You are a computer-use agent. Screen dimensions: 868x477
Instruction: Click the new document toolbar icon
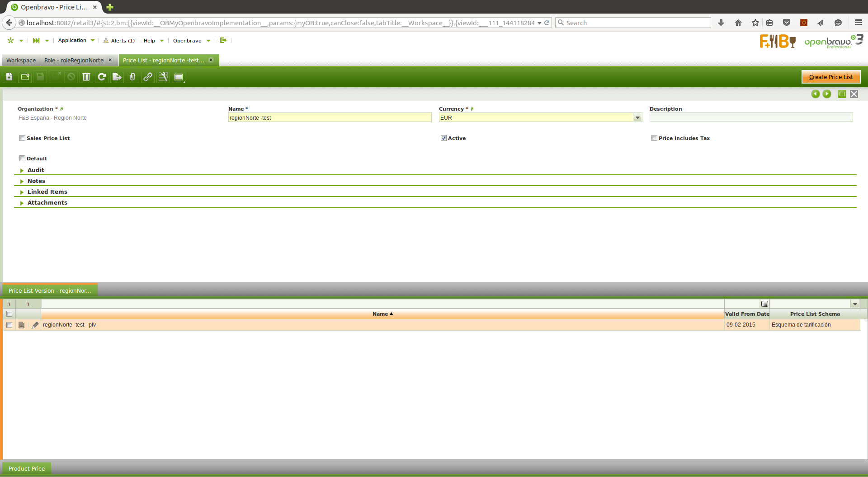pyautogui.click(x=9, y=77)
